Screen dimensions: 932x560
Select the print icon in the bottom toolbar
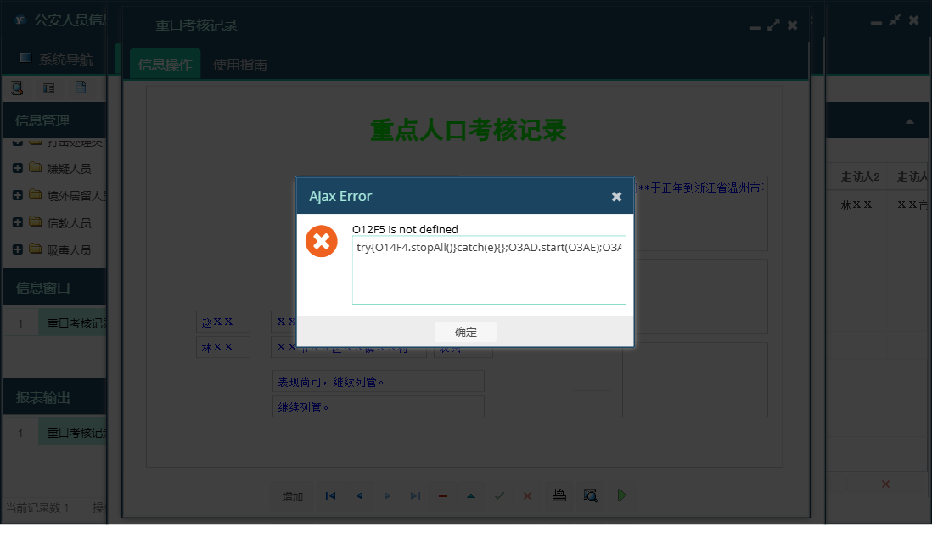559,496
